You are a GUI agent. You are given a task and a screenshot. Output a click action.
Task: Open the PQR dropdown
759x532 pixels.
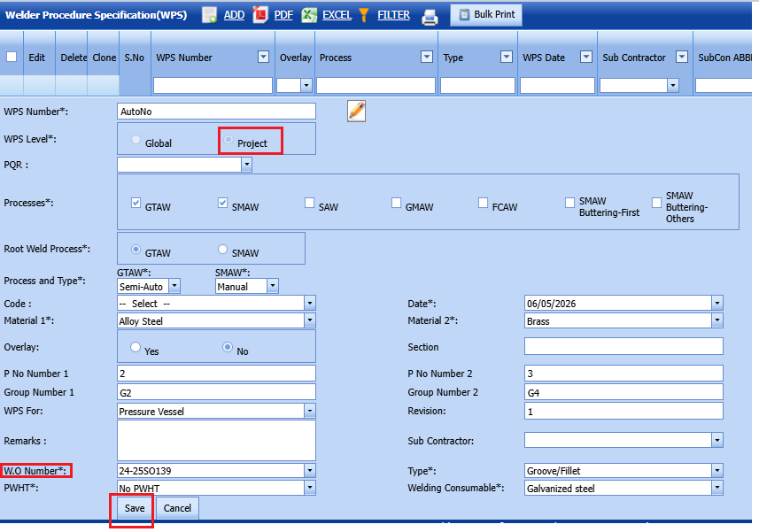tap(247, 165)
